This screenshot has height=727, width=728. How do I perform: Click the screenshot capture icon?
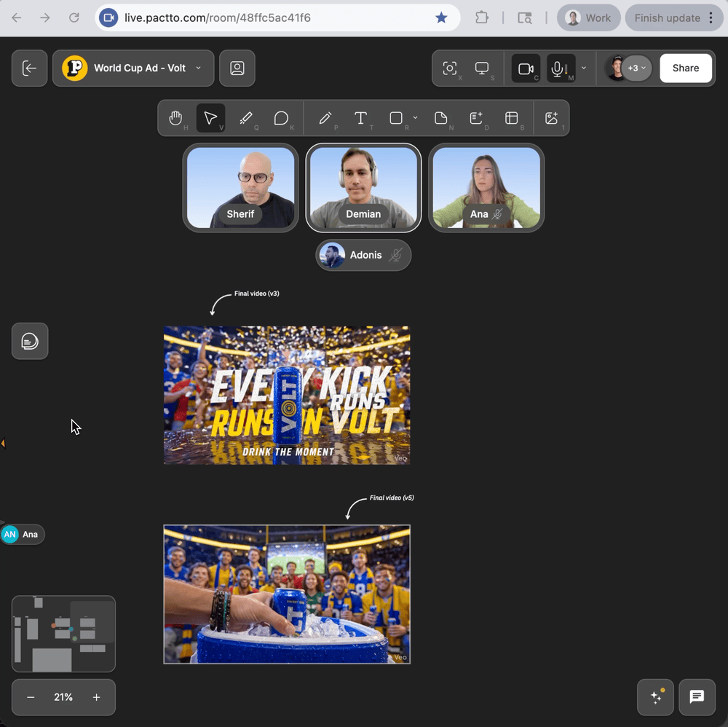click(449, 68)
